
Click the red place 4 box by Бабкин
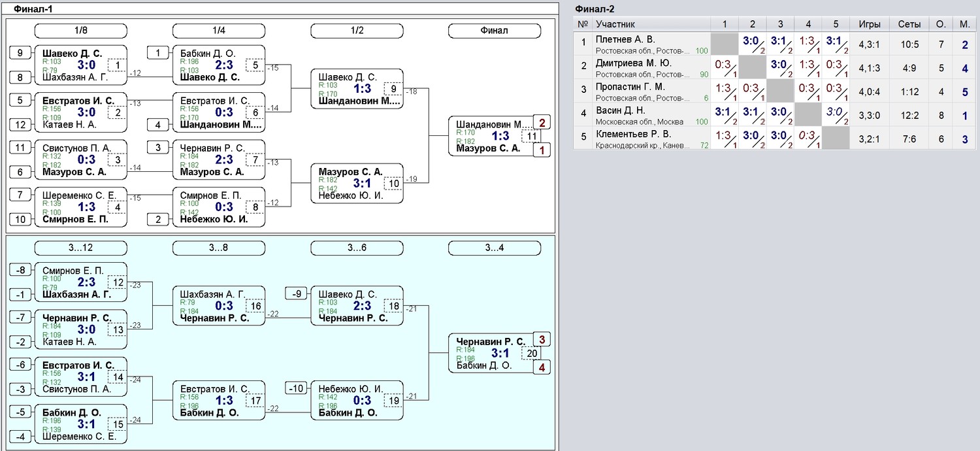click(x=542, y=368)
